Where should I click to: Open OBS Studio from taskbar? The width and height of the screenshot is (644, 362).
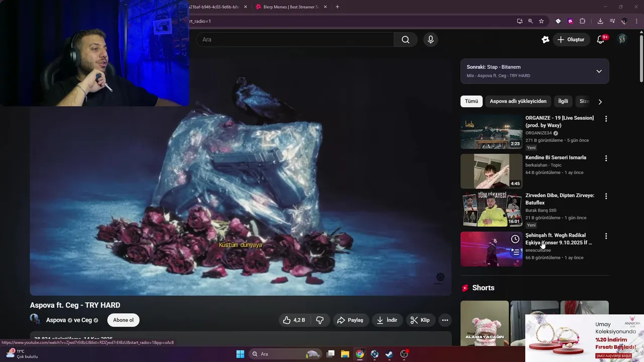[404, 354]
